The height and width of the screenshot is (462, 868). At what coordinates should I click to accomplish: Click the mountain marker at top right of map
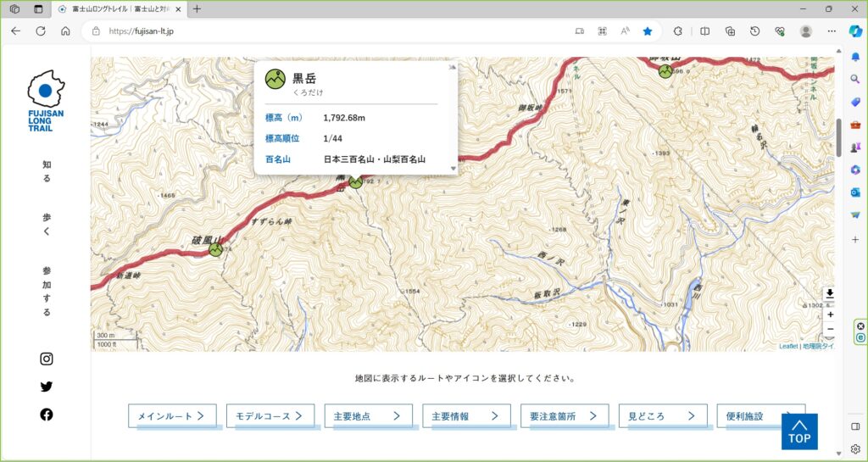tap(665, 71)
